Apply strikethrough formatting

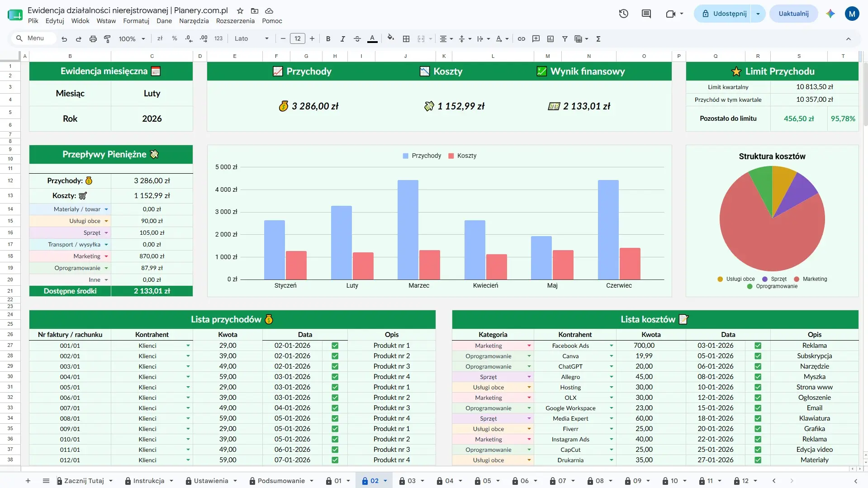357,39
